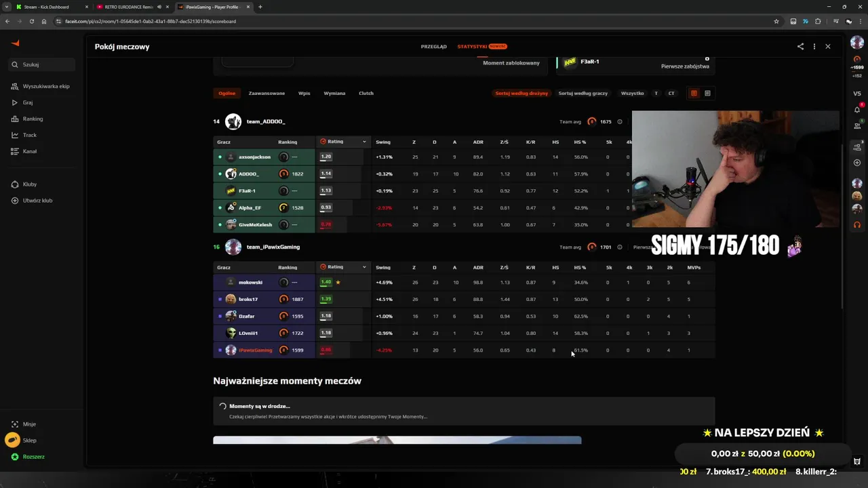Switch to Stream - Kick Dashboard browser tab
This screenshot has width=868, height=488.
tap(51, 7)
